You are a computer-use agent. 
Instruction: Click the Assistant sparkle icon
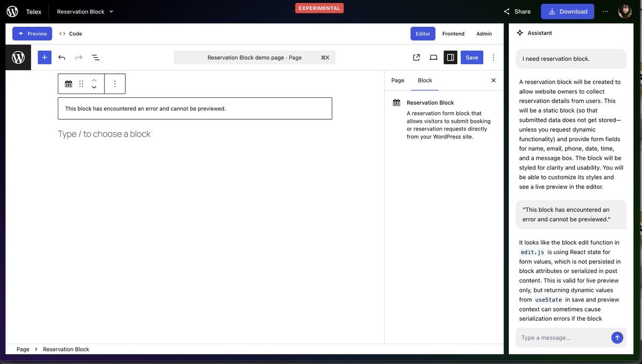click(519, 33)
